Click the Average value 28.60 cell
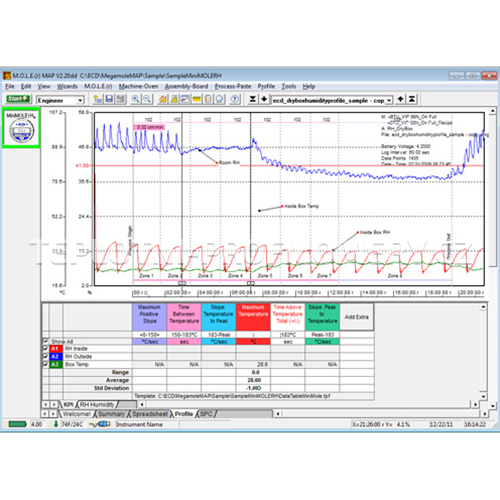This screenshot has width=500, height=500. 254,380
